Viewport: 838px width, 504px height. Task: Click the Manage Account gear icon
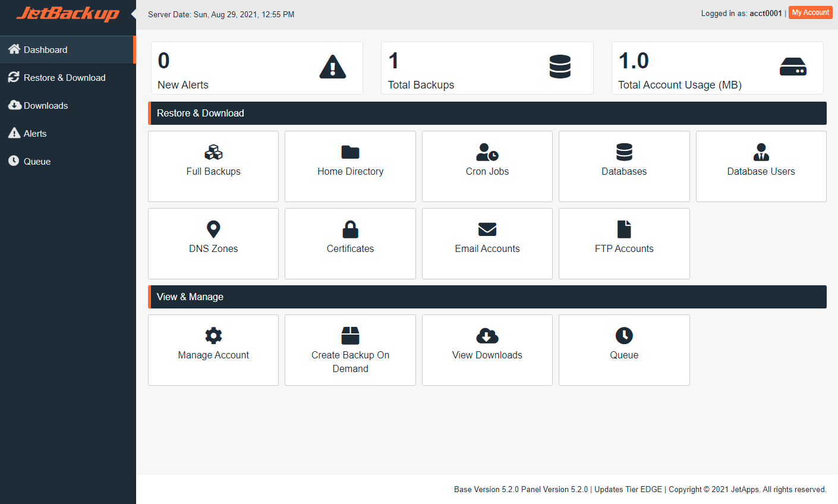[x=213, y=336]
